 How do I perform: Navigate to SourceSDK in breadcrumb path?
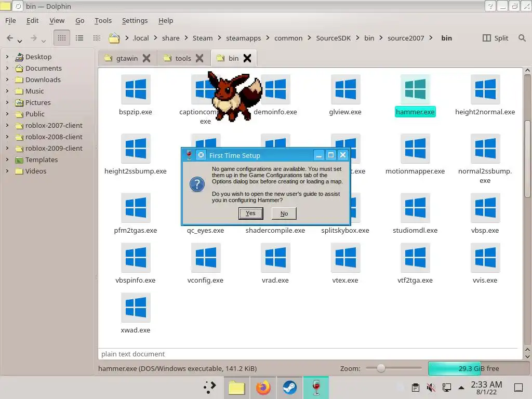point(333,38)
